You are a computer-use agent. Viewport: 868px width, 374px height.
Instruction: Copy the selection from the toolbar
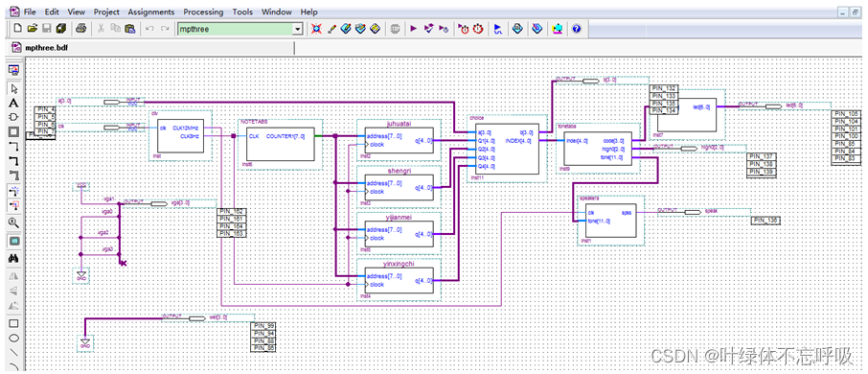(x=115, y=28)
